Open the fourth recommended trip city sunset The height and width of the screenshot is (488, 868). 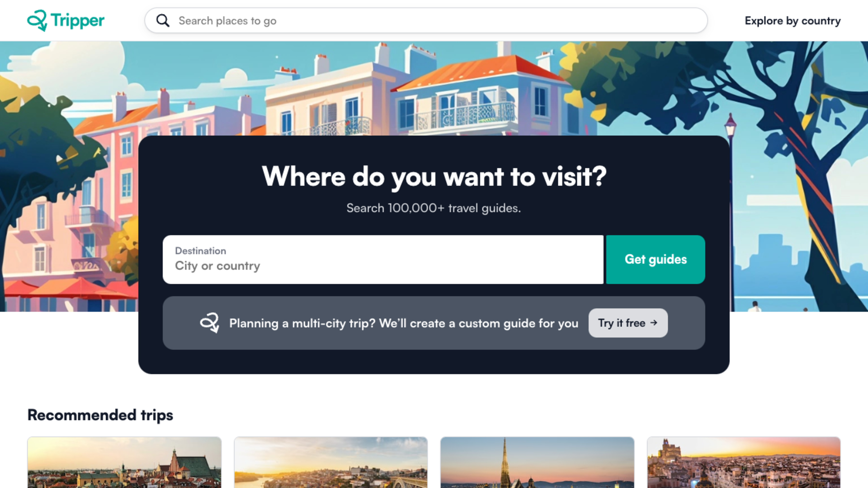click(744, 462)
